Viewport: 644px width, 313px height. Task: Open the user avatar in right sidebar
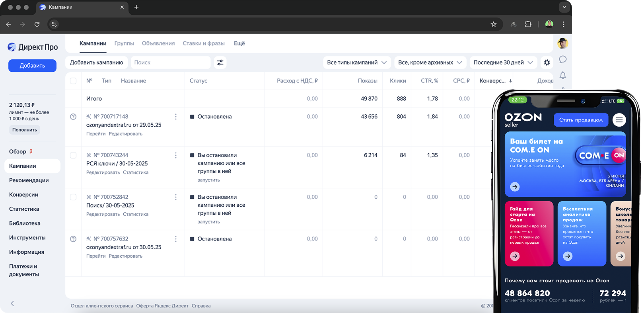[x=562, y=43]
